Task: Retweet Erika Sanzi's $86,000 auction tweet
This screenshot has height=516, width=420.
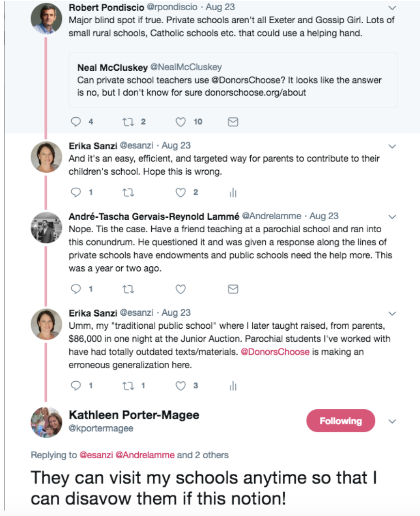Action: coord(128,386)
